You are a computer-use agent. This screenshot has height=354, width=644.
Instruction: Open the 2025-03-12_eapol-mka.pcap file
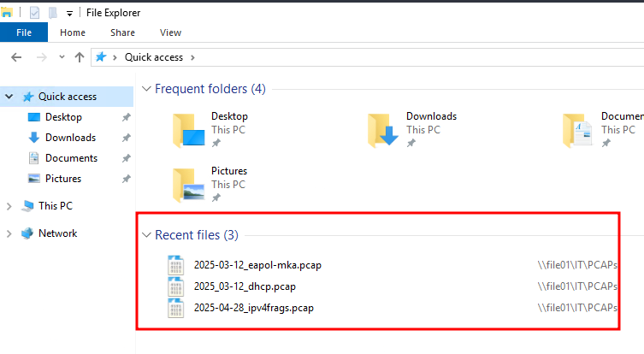tap(257, 265)
